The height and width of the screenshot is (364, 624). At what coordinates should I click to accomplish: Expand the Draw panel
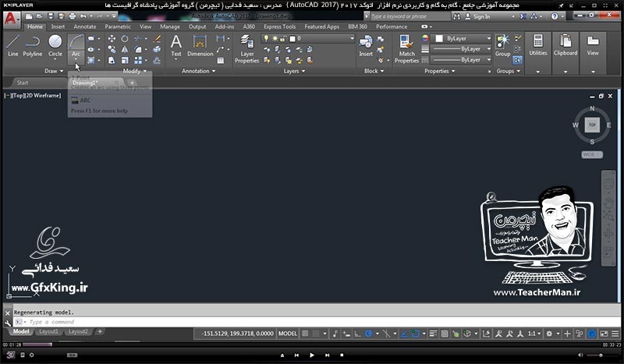[x=54, y=71]
